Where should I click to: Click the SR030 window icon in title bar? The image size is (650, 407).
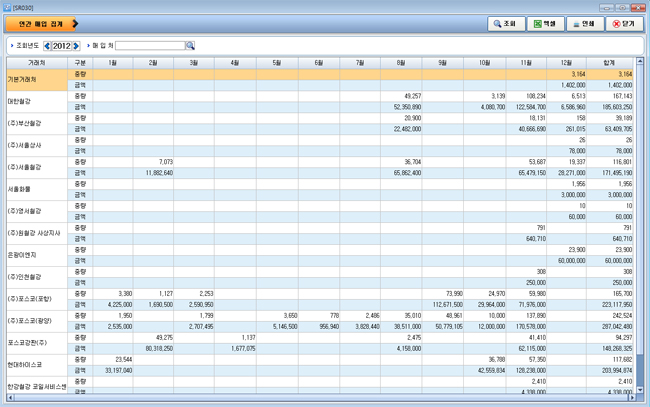point(7,7)
